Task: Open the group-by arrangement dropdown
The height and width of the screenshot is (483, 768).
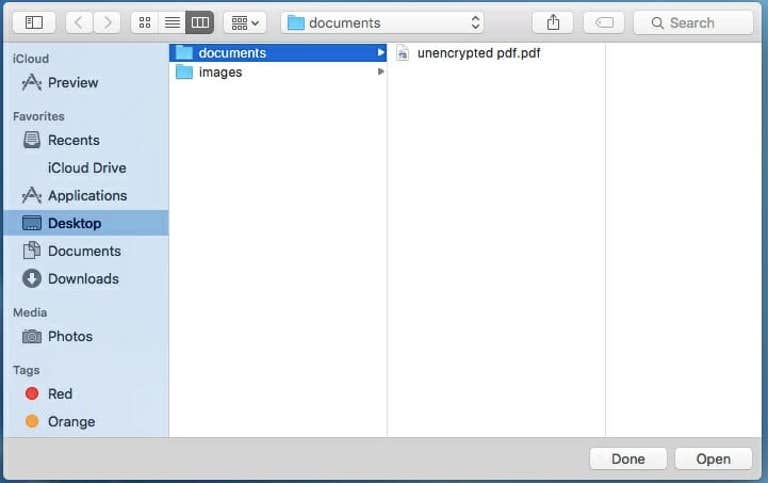Action: tap(245, 23)
